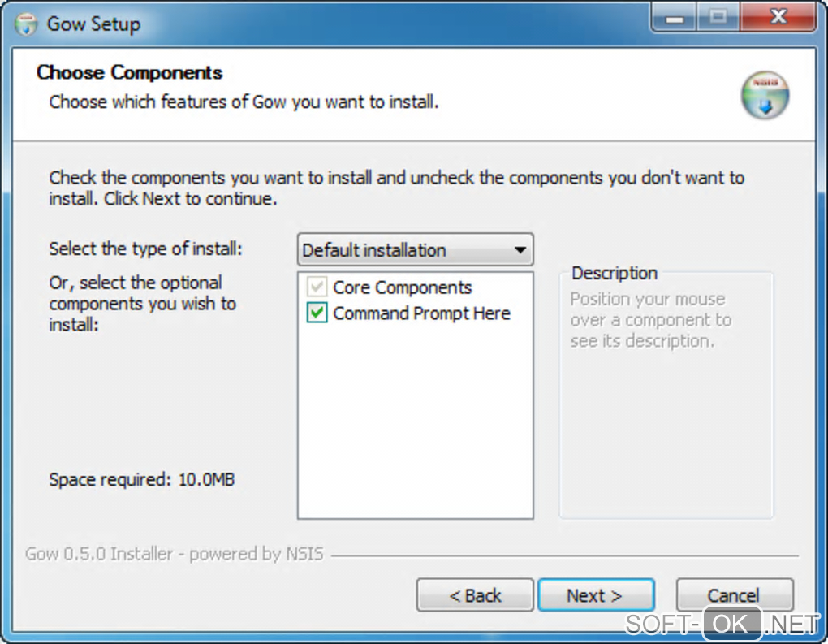The width and height of the screenshot is (828, 644).
Task: Close the Gow Setup dialog
Action: point(777,18)
